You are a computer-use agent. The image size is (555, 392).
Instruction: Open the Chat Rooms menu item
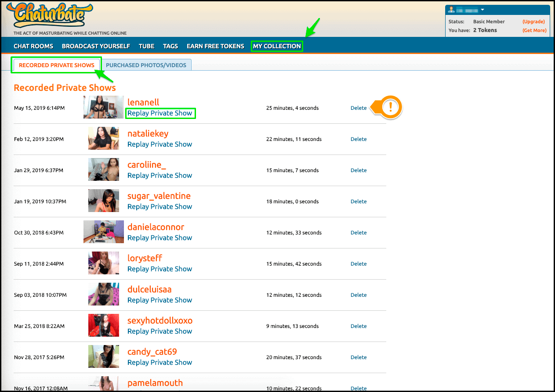(33, 46)
